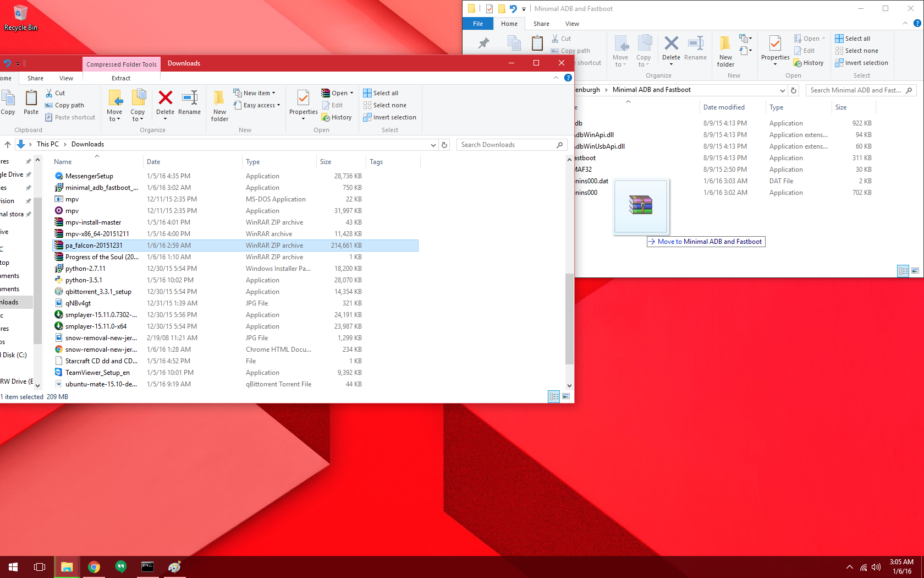Viewport: 924px width, 578px height.
Task: Click Select all in Downloads ribbon
Action: pyautogui.click(x=381, y=93)
